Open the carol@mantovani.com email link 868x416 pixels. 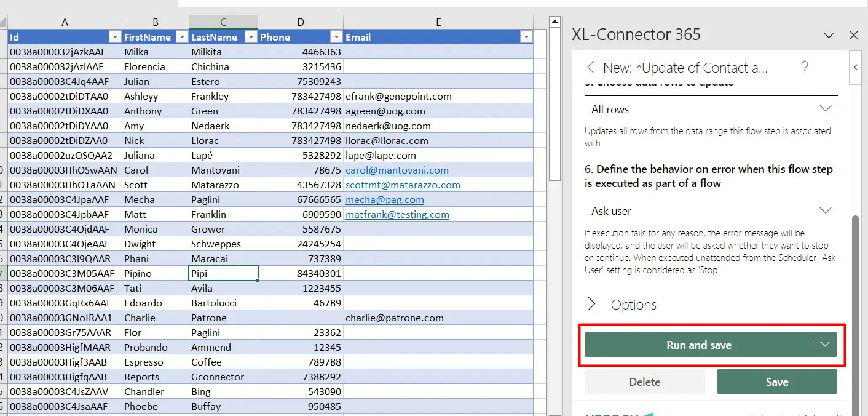[397, 170]
